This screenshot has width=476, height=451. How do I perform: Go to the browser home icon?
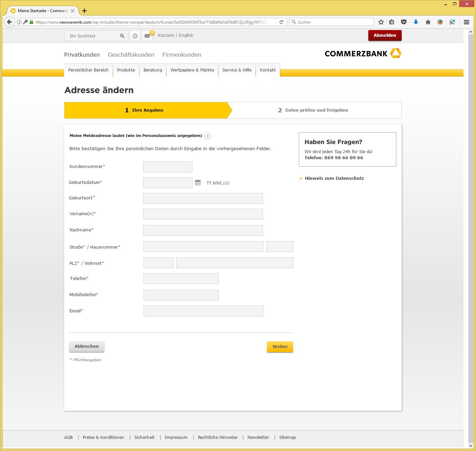(428, 22)
